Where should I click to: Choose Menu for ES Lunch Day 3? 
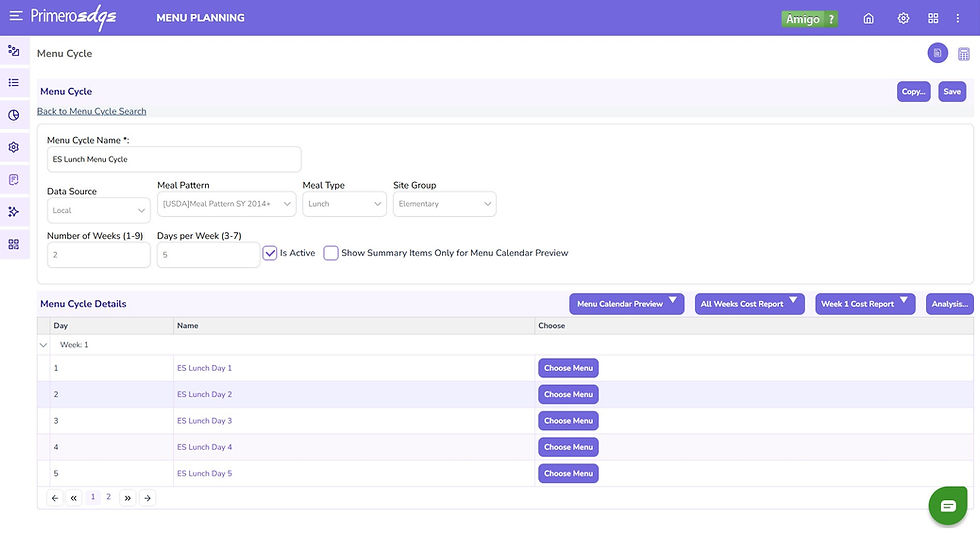point(568,420)
